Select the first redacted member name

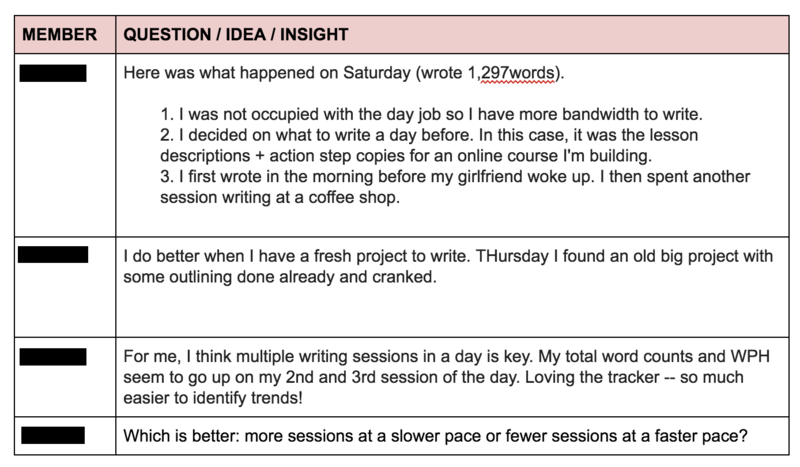(53, 73)
